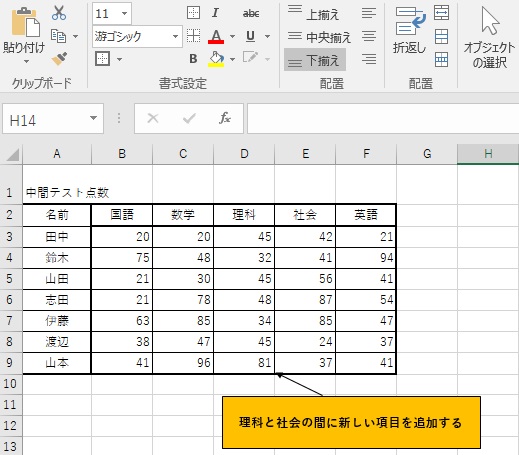The height and width of the screenshot is (455, 519).
Task: Toggle Underline formatting
Action: 250,36
